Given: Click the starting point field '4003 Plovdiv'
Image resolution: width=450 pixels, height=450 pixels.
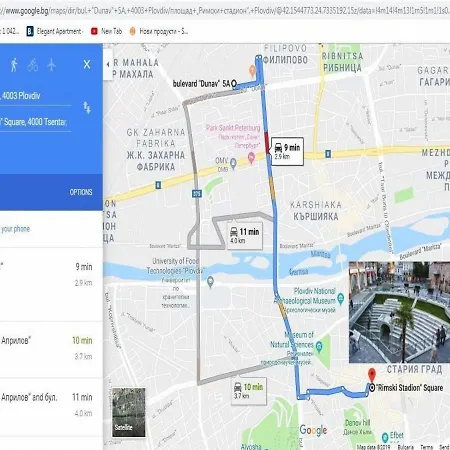Looking at the screenshot, I should point(35,97).
